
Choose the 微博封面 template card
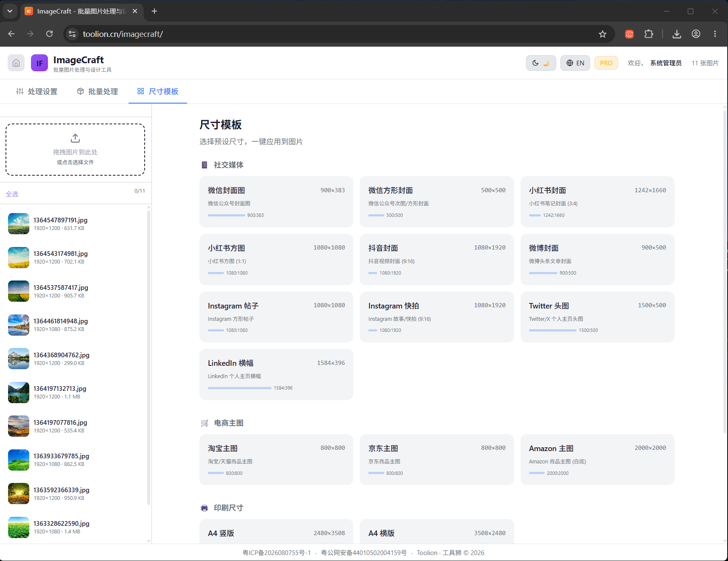point(597,259)
